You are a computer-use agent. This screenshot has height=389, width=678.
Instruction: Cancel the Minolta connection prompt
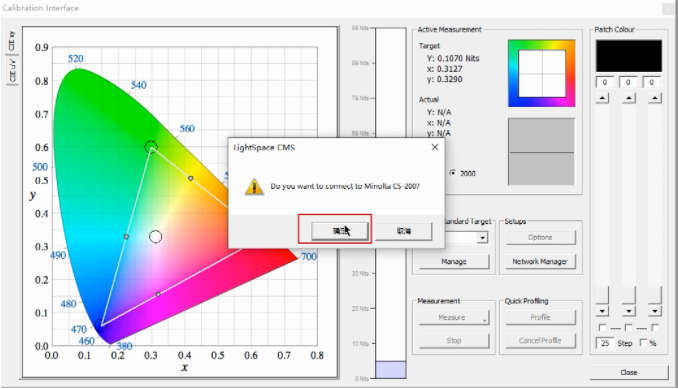[403, 231]
